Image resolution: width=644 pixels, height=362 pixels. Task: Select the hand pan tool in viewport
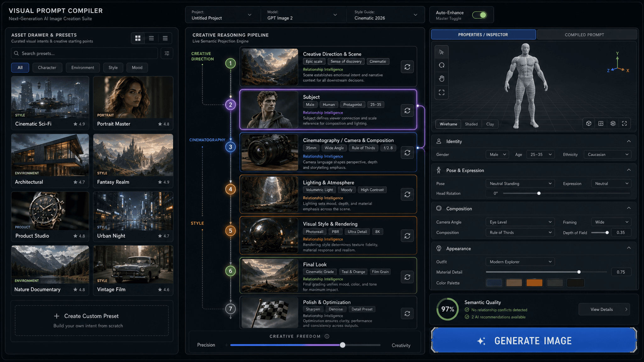(x=441, y=79)
